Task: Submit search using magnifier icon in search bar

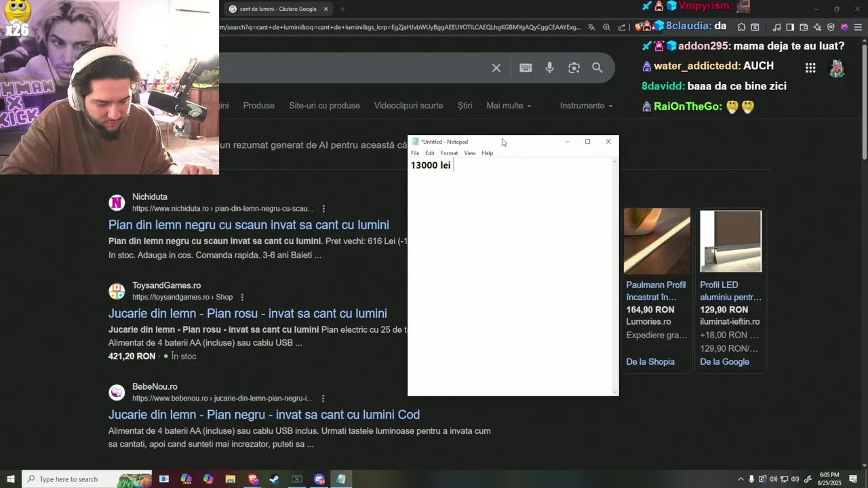Action: coord(597,68)
